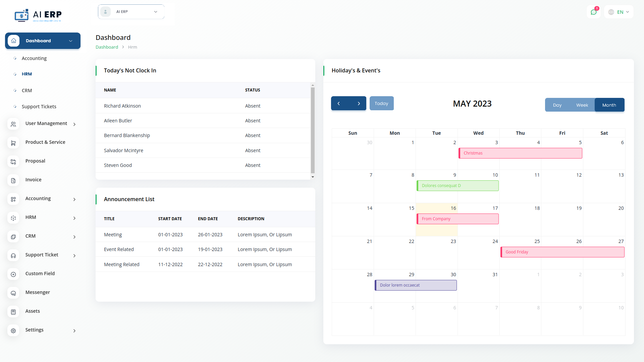
Task: Select the Month calendar view
Action: (609, 105)
